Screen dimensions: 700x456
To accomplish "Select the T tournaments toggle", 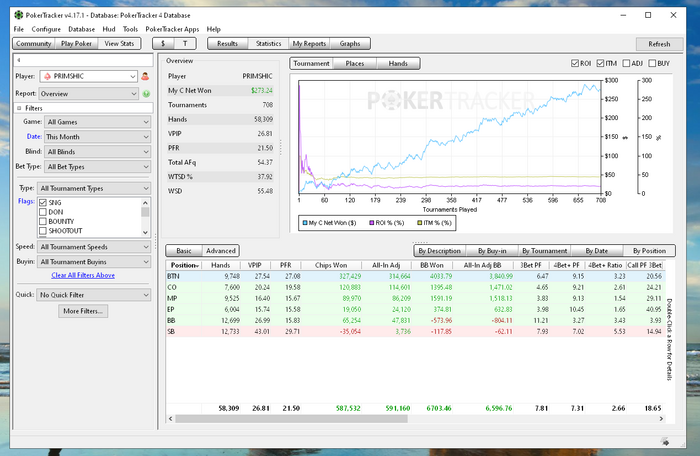I will coord(185,43).
